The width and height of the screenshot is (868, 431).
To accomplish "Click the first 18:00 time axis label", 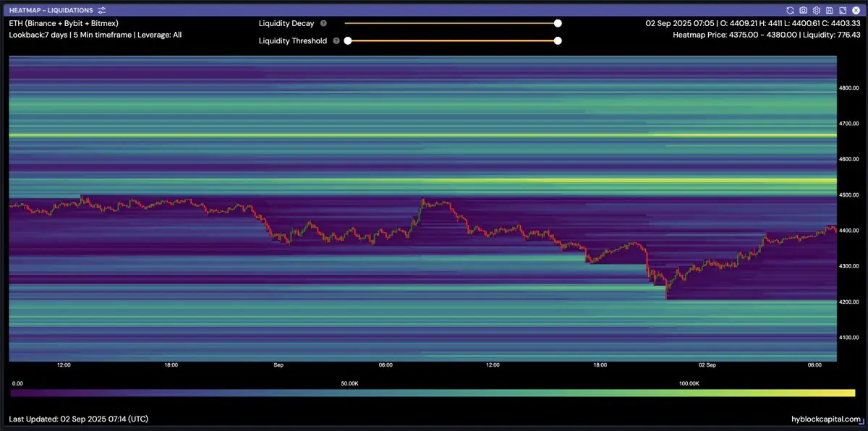I will click(x=171, y=365).
